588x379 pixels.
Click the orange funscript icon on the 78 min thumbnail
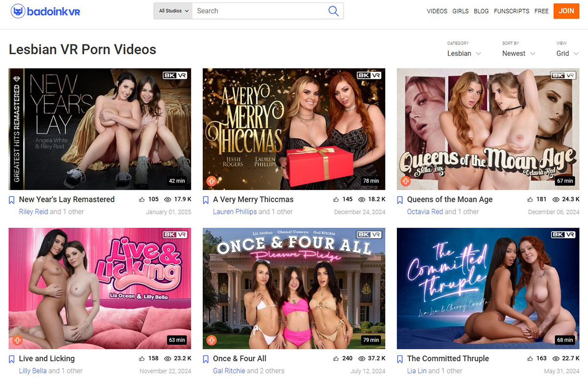(x=212, y=181)
